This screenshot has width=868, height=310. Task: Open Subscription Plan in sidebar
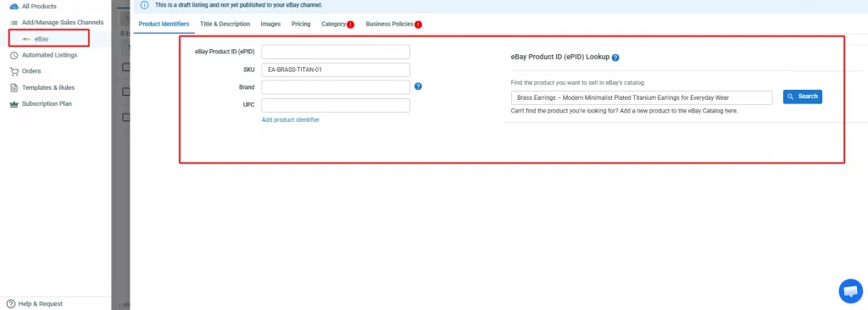[47, 103]
